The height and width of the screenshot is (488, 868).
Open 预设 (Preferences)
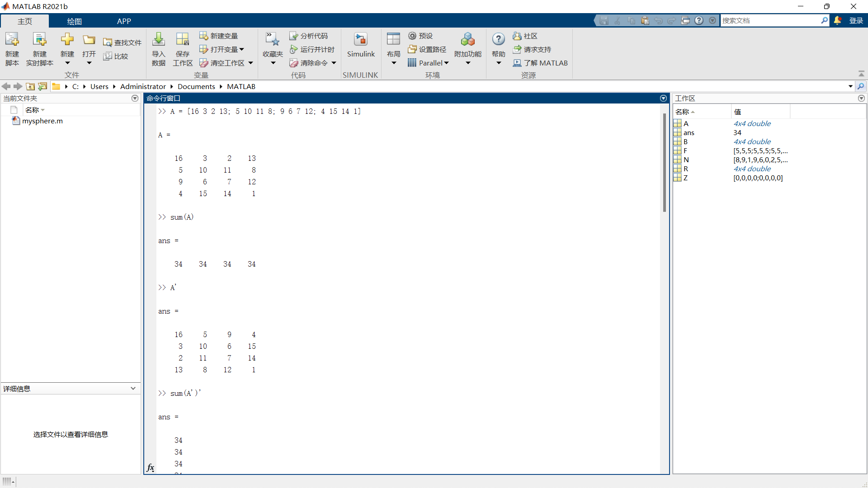(x=420, y=36)
